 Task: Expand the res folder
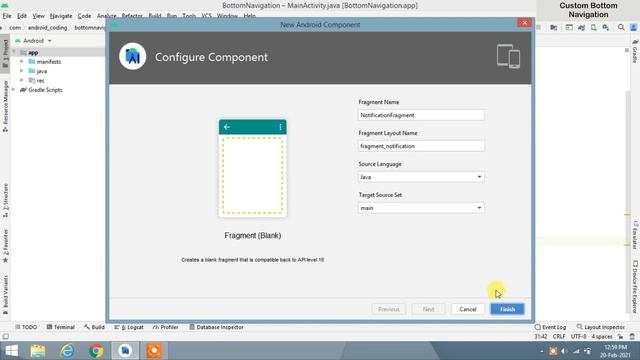click(x=22, y=80)
